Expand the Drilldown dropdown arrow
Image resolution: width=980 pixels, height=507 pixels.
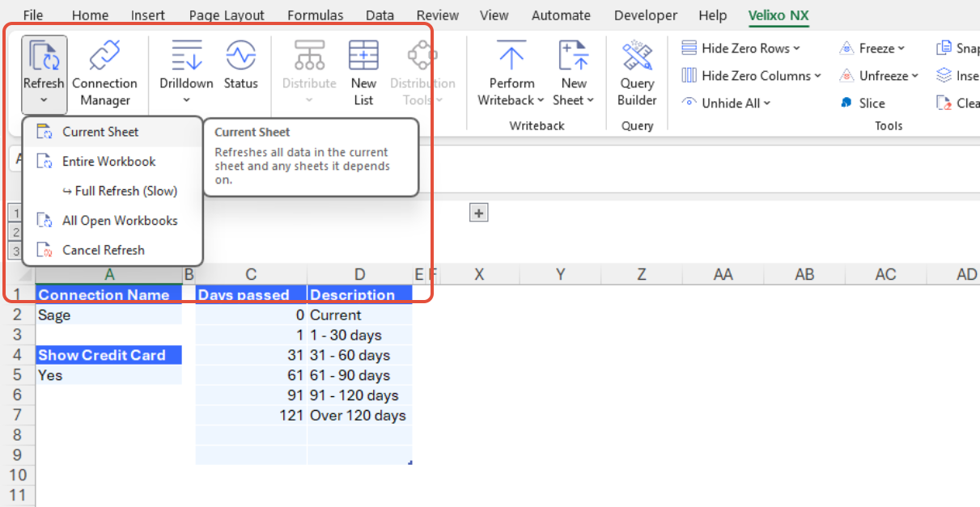click(186, 101)
